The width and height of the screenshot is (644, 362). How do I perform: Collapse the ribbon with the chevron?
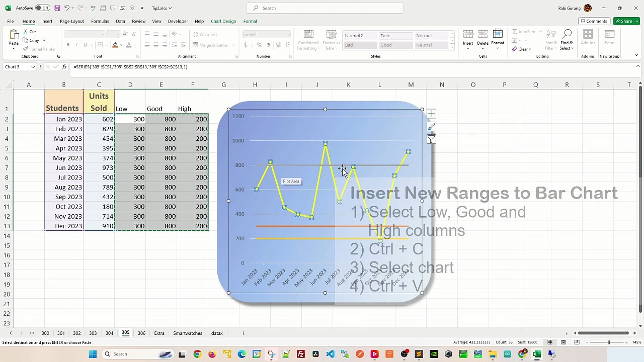tap(636, 56)
